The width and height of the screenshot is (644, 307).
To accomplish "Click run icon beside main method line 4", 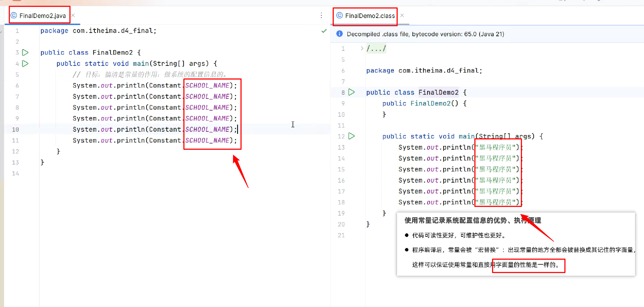I will point(25,63).
